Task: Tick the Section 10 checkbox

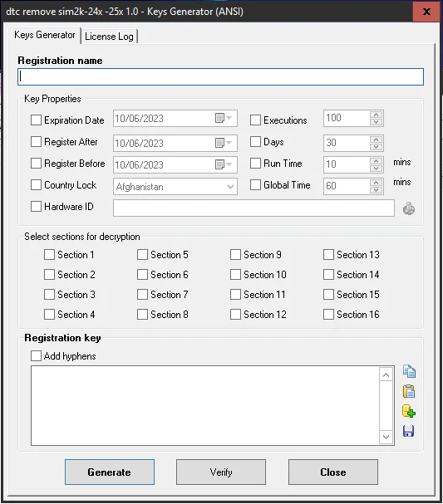Action: tap(235, 275)
